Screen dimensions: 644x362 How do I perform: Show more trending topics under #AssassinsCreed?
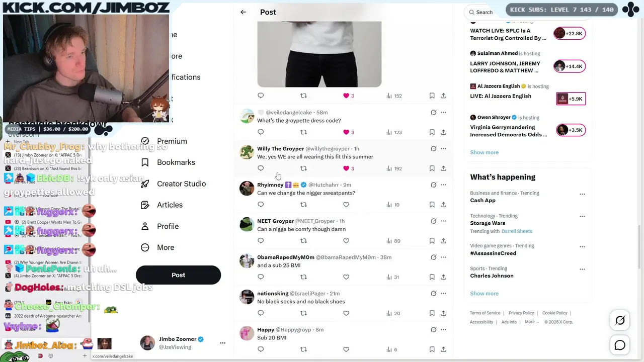484,294
